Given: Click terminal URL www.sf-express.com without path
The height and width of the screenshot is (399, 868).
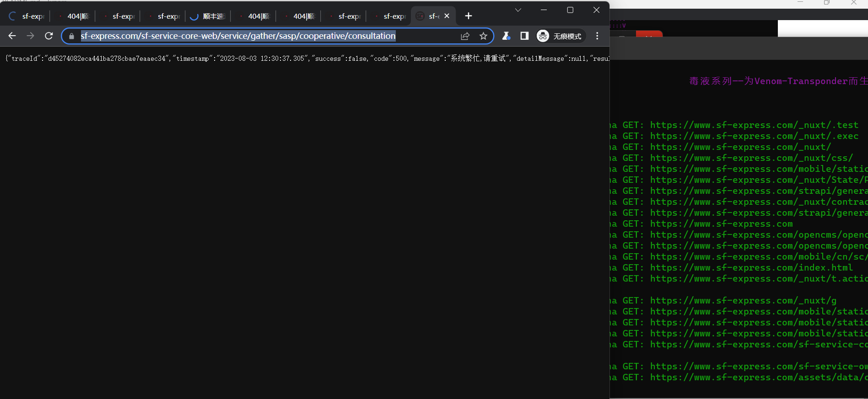Looking at the screenshot, I should coord(721,223).
